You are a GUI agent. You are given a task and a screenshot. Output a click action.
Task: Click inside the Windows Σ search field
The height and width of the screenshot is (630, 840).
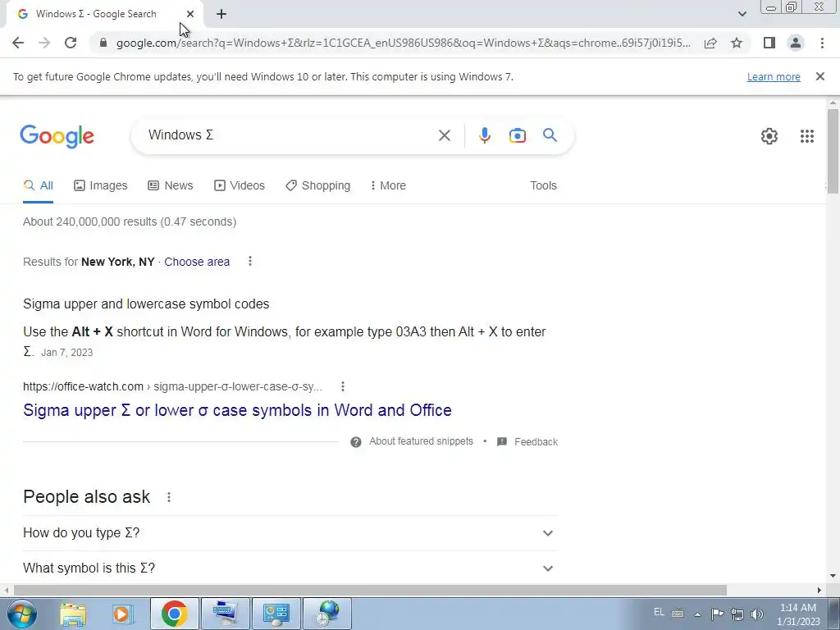(x=290, y=135)
